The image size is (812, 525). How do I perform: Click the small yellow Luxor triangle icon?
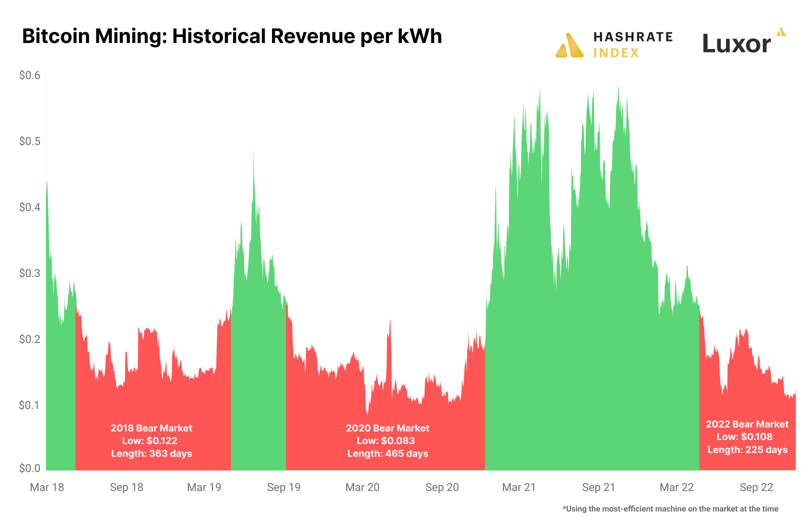(x=781, y=32)
